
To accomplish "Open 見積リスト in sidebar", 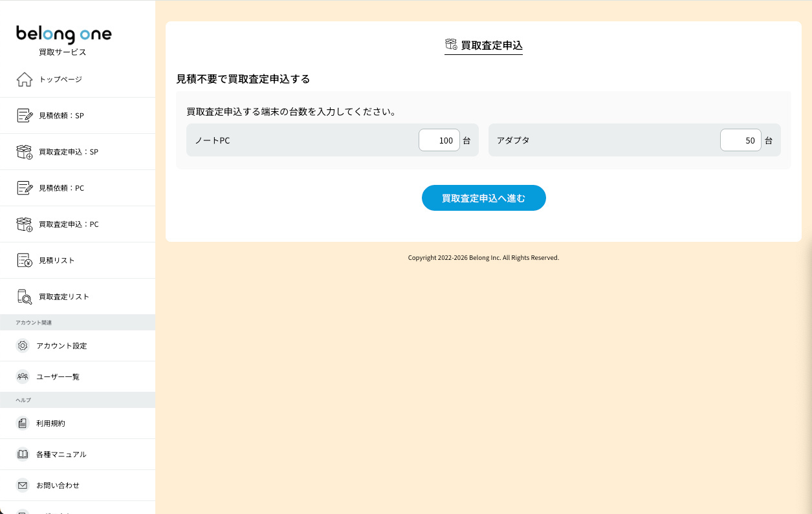I will tap(78, 261).
